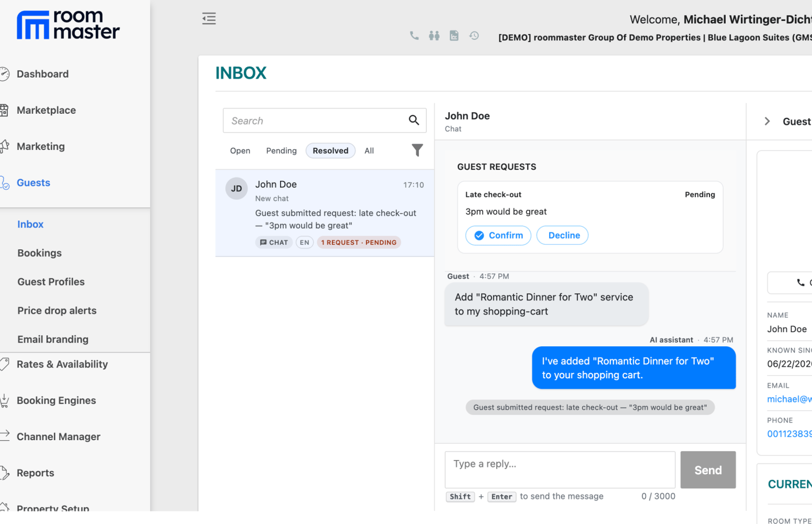Click the Rates & Availability tag icon
Viewport: 812px width, 524px height.
click(x=4, y=364)
